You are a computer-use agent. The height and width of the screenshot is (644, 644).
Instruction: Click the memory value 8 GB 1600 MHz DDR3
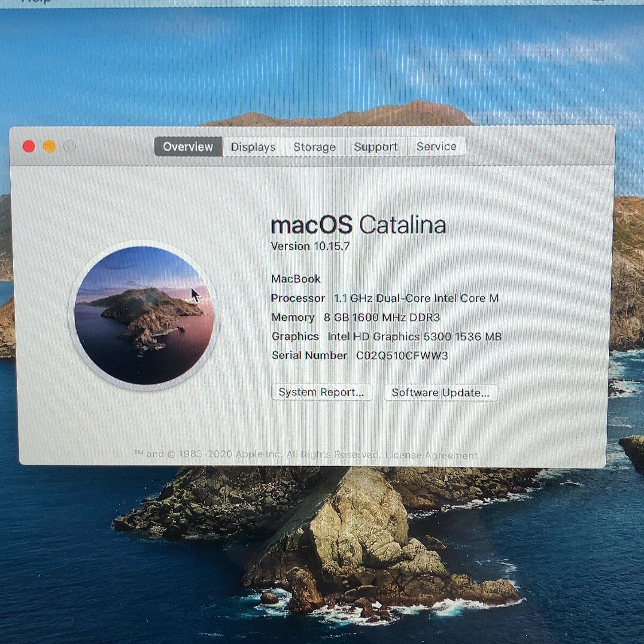point(382,317)
